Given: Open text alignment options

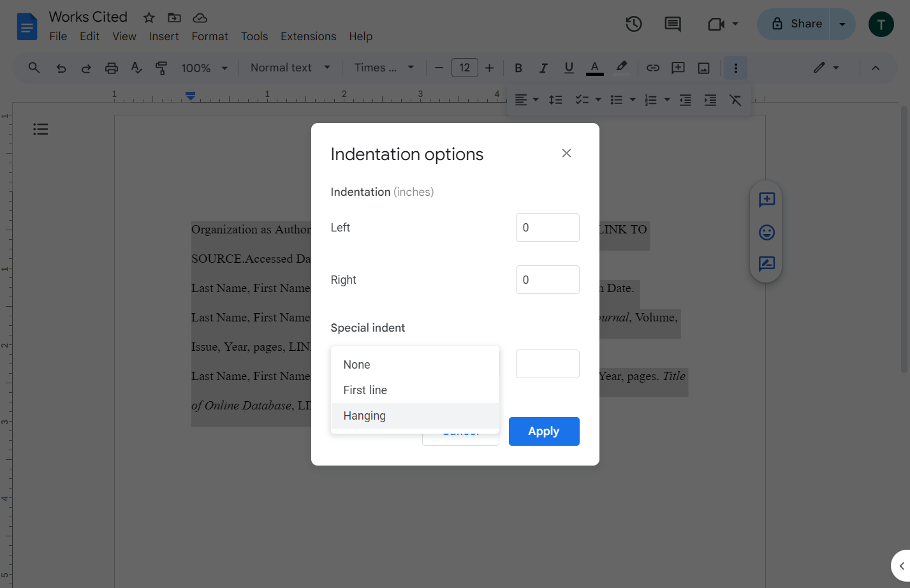Looking at the screenshot, I should click(526, 100).
